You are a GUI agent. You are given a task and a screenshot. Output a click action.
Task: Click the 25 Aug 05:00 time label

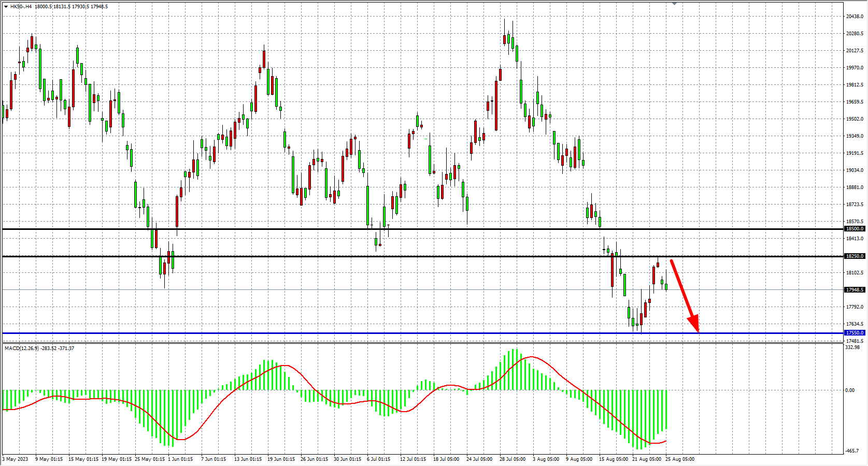[x=679, y=459]
